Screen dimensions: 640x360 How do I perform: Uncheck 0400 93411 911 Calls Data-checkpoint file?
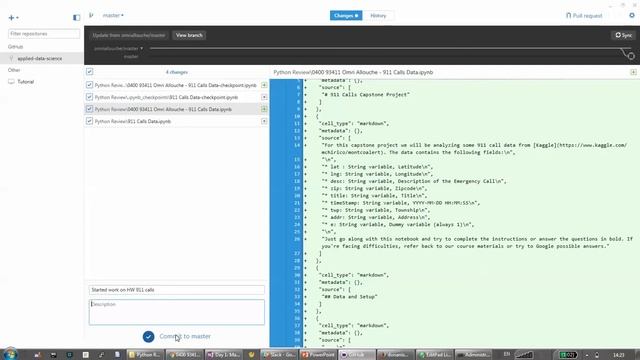89,85
